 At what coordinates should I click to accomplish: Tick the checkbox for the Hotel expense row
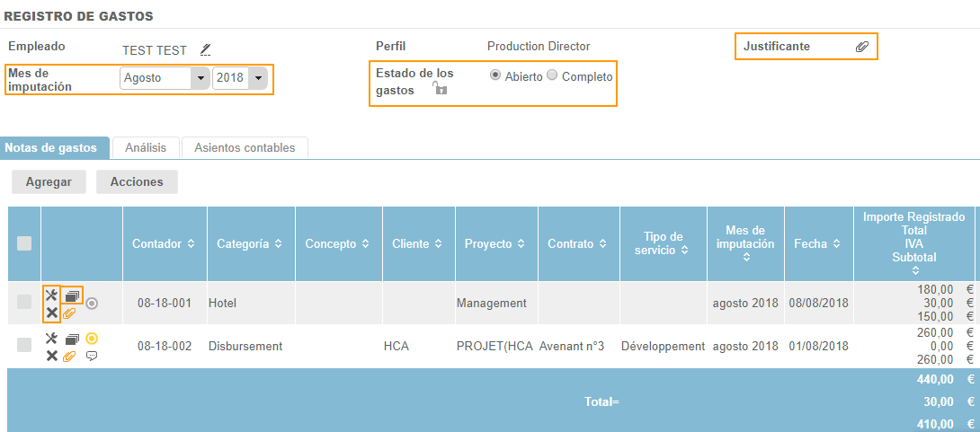click(24, 303)
